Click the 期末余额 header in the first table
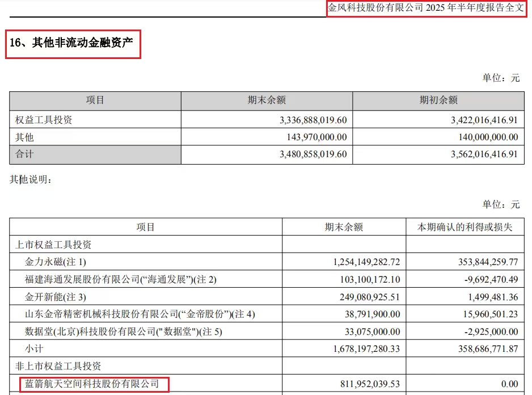532x395 pixels. (x=267, y=100)
